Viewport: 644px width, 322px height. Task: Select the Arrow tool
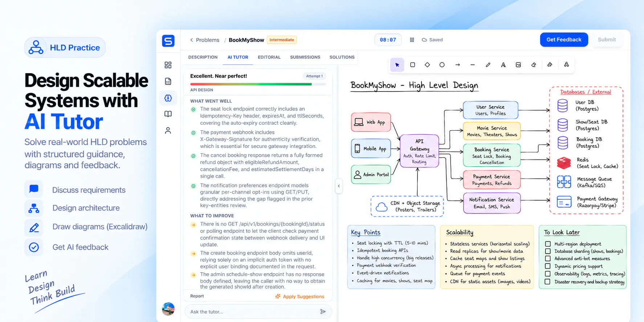coord(457,65)
